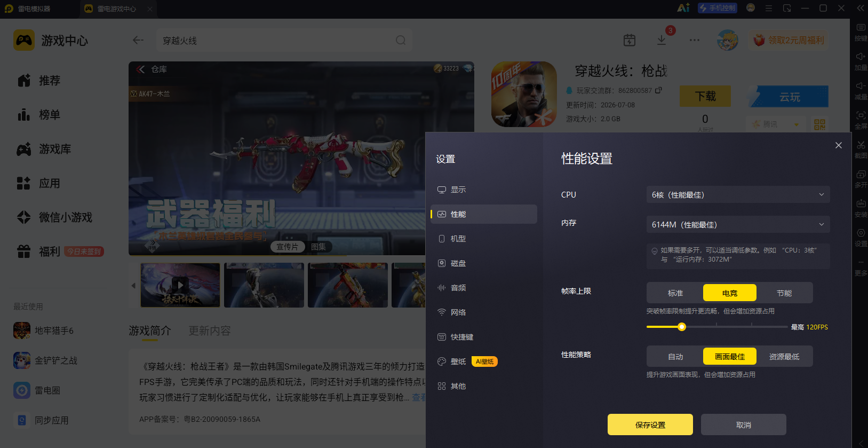Click 取消 to cancel settings
The height and width of the screenshot is (448, 868).
coord(744,425)
